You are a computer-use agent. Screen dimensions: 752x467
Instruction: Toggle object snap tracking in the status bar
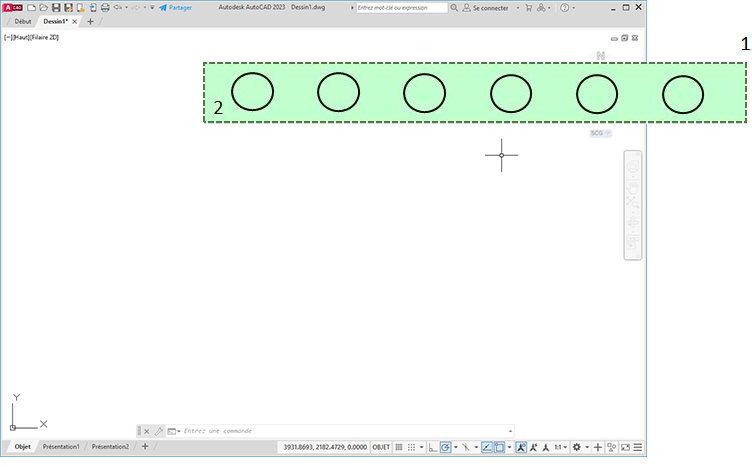[x=487, y=447]
